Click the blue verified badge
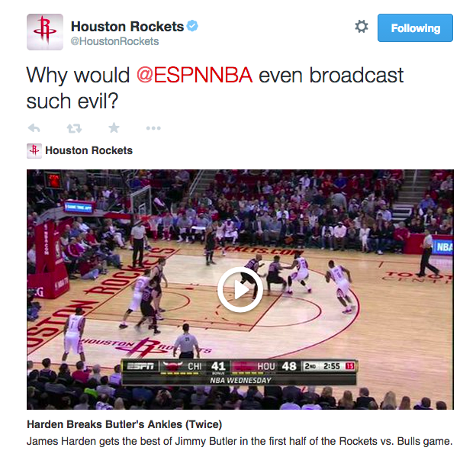Viewport: 476px width, 454px height. click(x=192, y=26)
